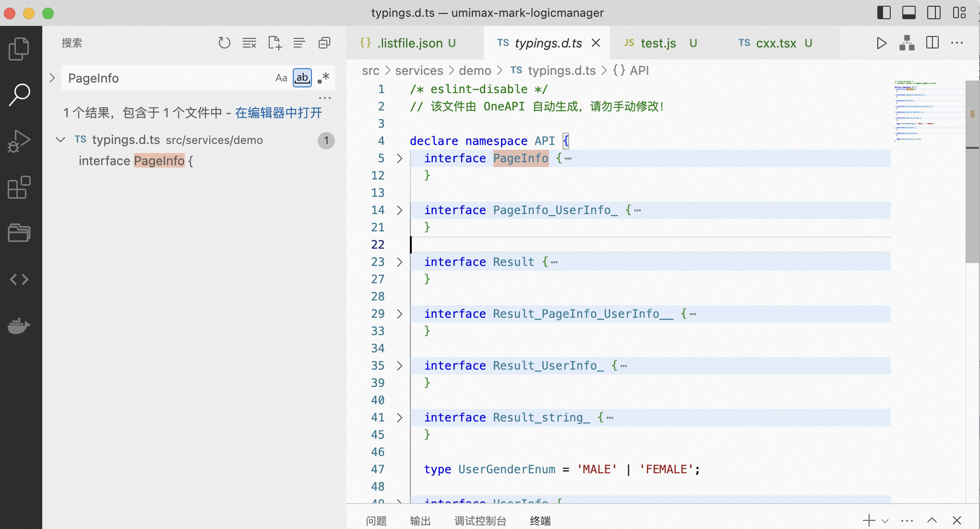Open the 输出 panel tab
This screenshot has width=980, height=529.
(x=420, y=521)
